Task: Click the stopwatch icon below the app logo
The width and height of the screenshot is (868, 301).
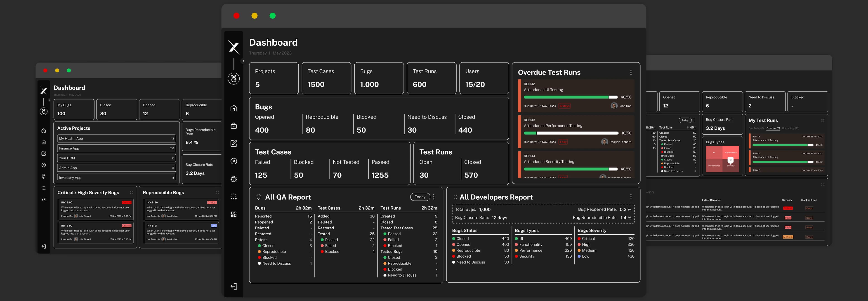Action: click(x=234, y=78)
